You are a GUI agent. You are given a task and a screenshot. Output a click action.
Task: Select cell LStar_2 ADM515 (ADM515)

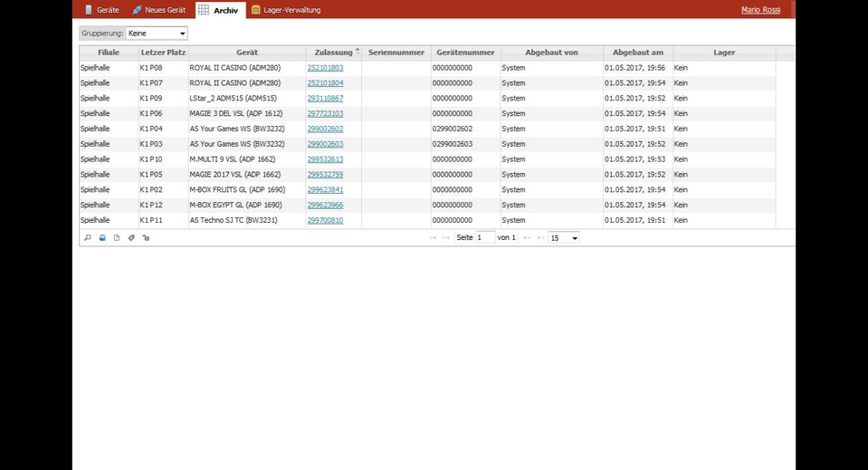tap(247, 98)
